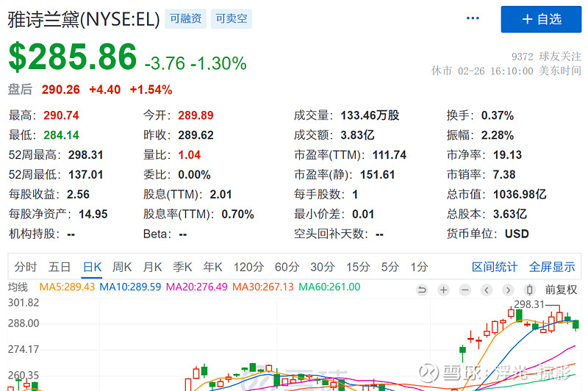The image size is (588, 391).
Task: Click the 均线 label
Action: tap(18, 287)
